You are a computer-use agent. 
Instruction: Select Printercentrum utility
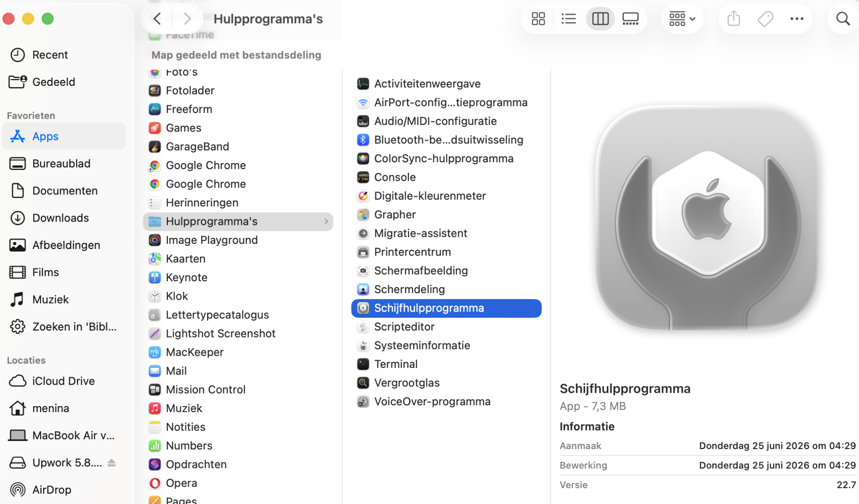(x=446, y=252)
